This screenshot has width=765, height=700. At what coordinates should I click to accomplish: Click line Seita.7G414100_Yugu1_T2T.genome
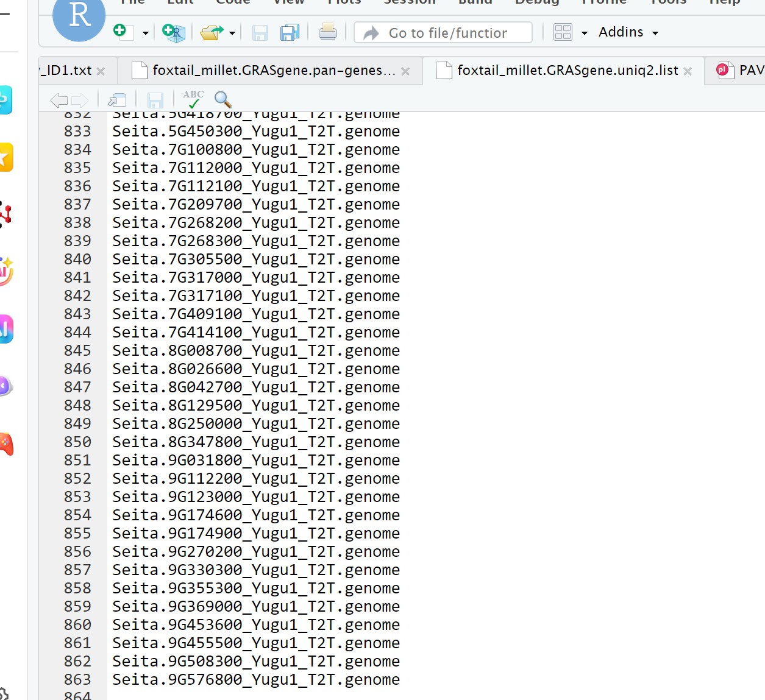click(256, 333)
